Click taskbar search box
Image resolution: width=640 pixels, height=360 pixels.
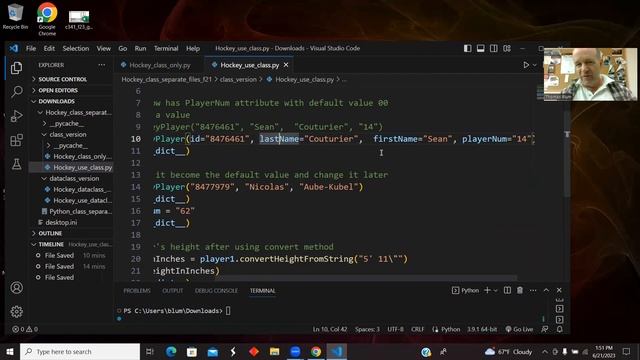80,351
